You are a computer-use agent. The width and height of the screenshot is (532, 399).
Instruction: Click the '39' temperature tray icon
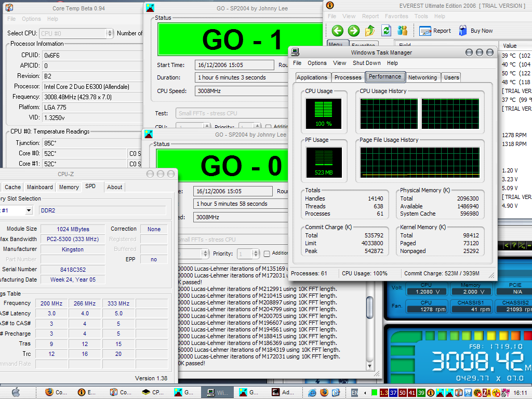(x=421, y=393)
